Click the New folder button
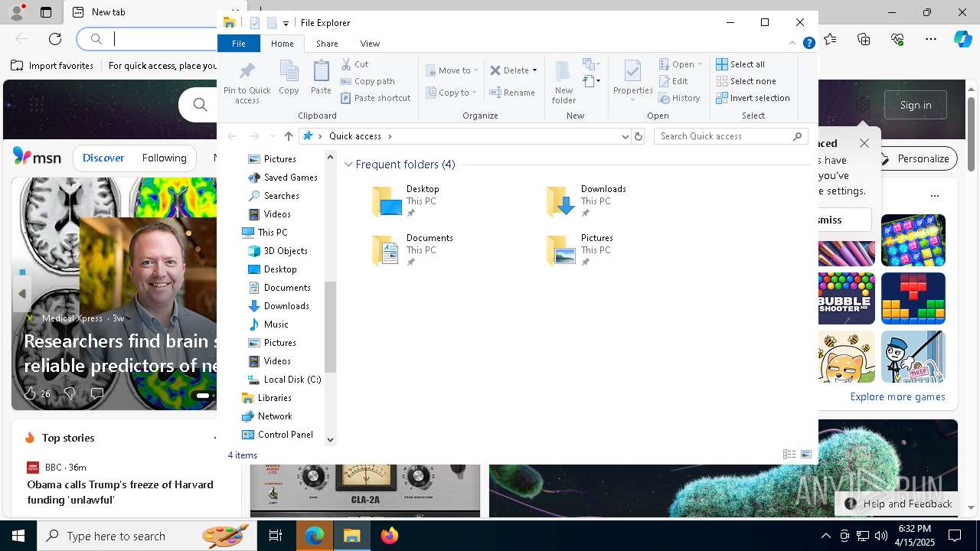This screenshot has width=980, height=551. (563, 83)
